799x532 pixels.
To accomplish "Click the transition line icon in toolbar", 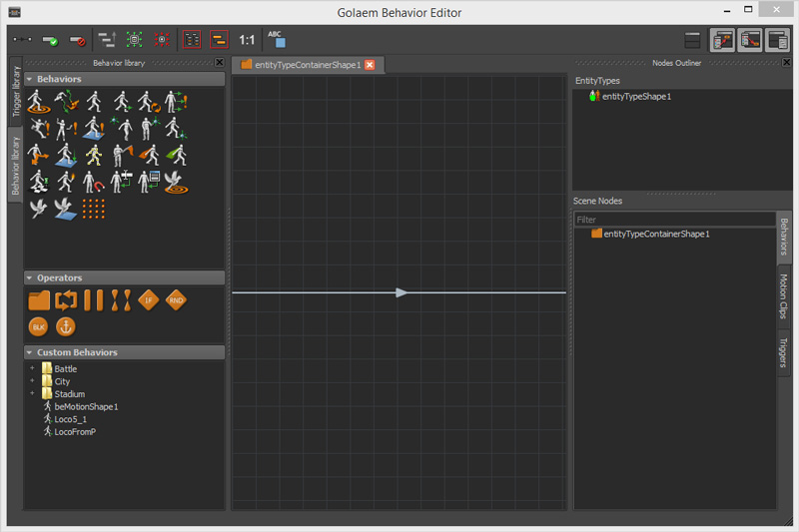I will (22, 40).
